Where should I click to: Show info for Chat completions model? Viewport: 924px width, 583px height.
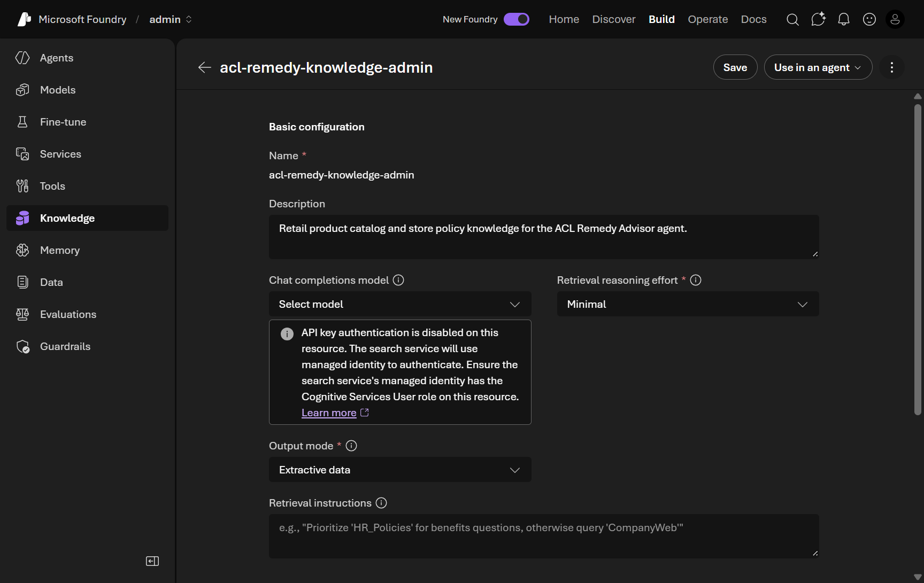[398, 280]
